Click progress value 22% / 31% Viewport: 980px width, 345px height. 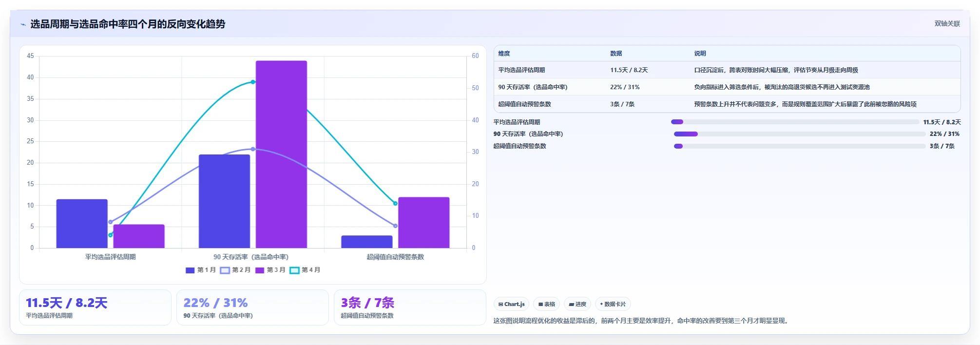point(944,134)
